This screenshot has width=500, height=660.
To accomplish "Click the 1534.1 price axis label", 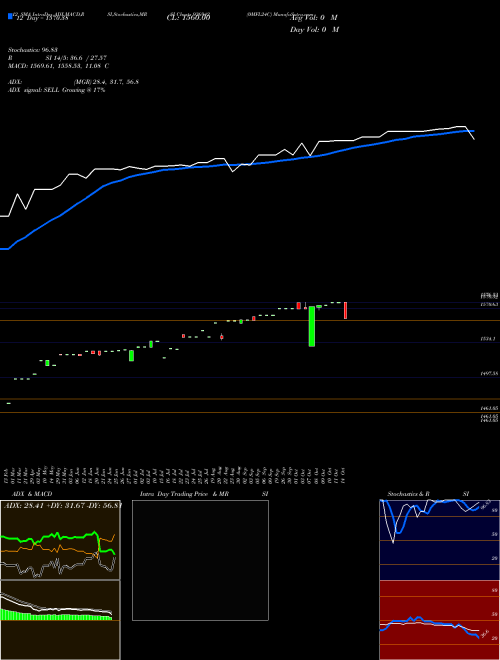I will tap(488, 338).
